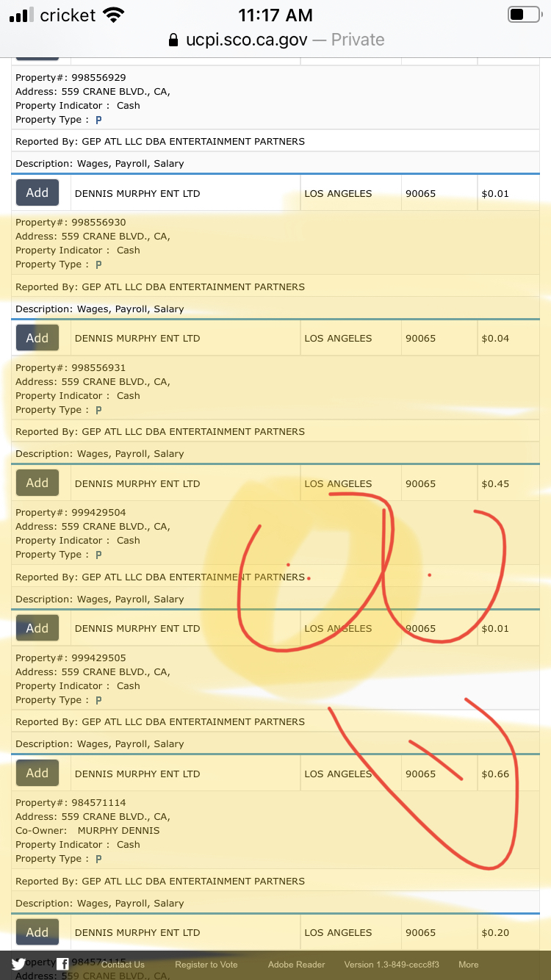Image resolution: width=551 pixels, height=980 pixels.
Task: Select DENNIS MURPHY ENT LTD in $0.45 row
Action: tap(137, 483)
